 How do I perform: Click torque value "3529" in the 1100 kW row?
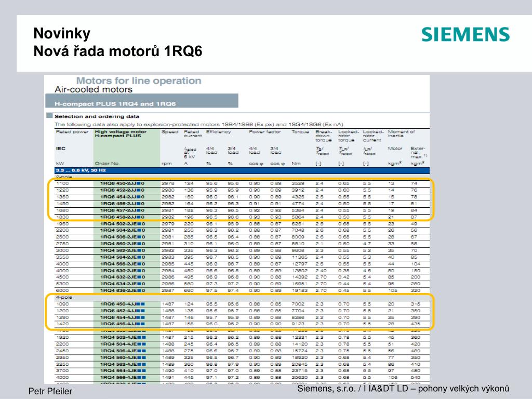298,183
